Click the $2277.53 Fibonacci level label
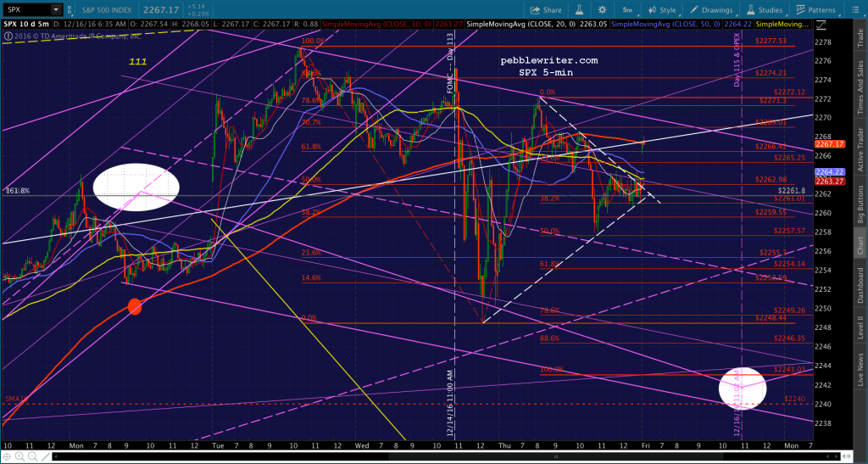This screenshot has height=464, width=868. coord(771,41)
